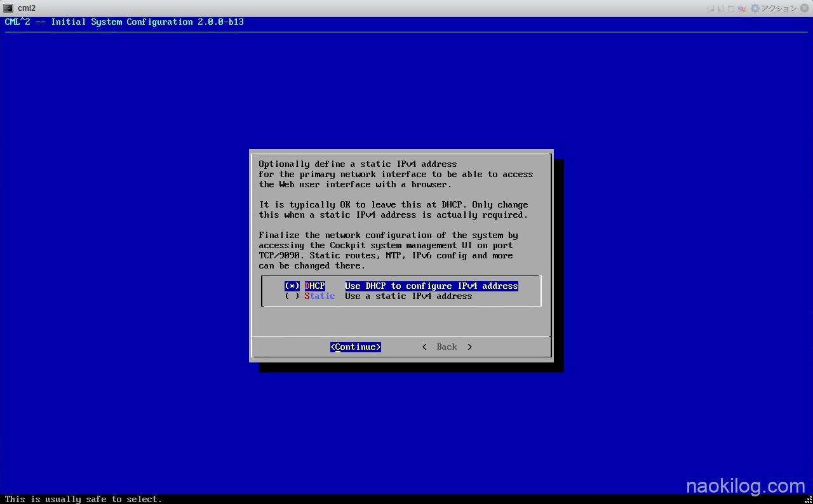Click the 'CML^2 -- Initial System Configuration' header
This screenshot has height=504, width=813.
coord(124,22)
